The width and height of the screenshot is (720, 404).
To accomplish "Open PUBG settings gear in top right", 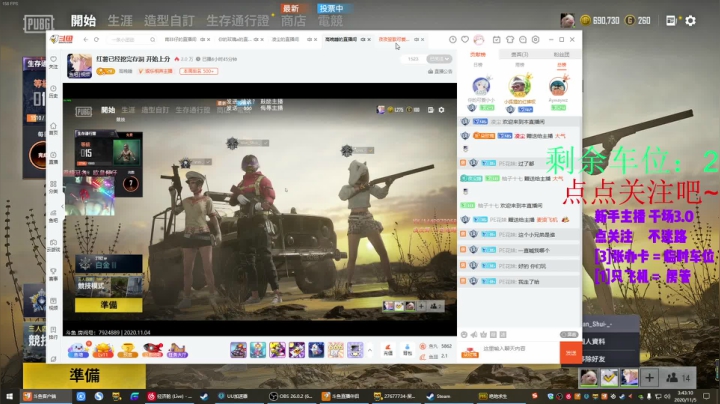I will pyautogui.click(x=690, y=21).
